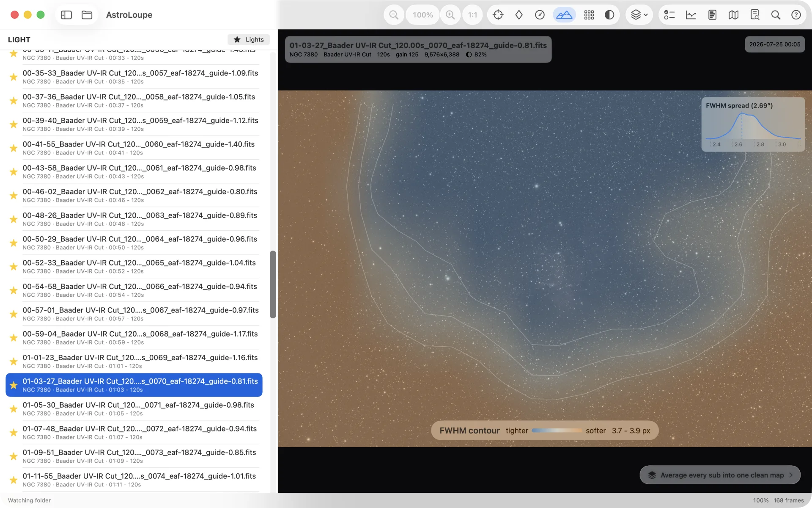Select frame 0060 guide-1.40.fits
This screenshot has height=508, width=812.
(x=134, y=148)
